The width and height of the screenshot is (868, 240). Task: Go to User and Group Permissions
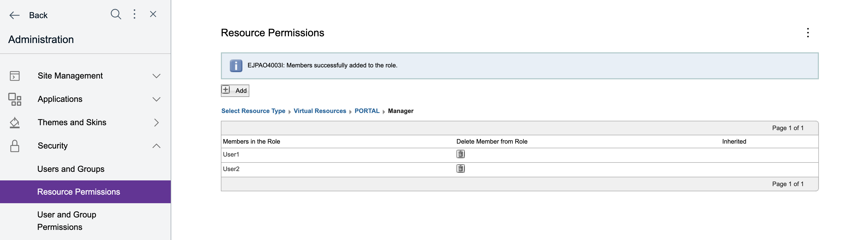(x=67, y=221)
